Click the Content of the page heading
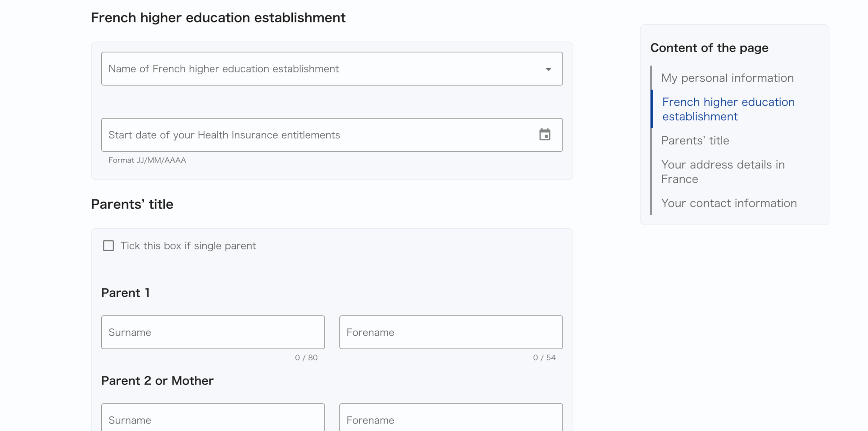This screenshot has height=431, width=868. [x=709, y=48]
